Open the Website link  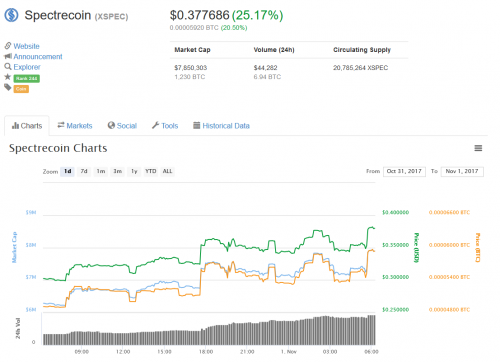(26, 46)
